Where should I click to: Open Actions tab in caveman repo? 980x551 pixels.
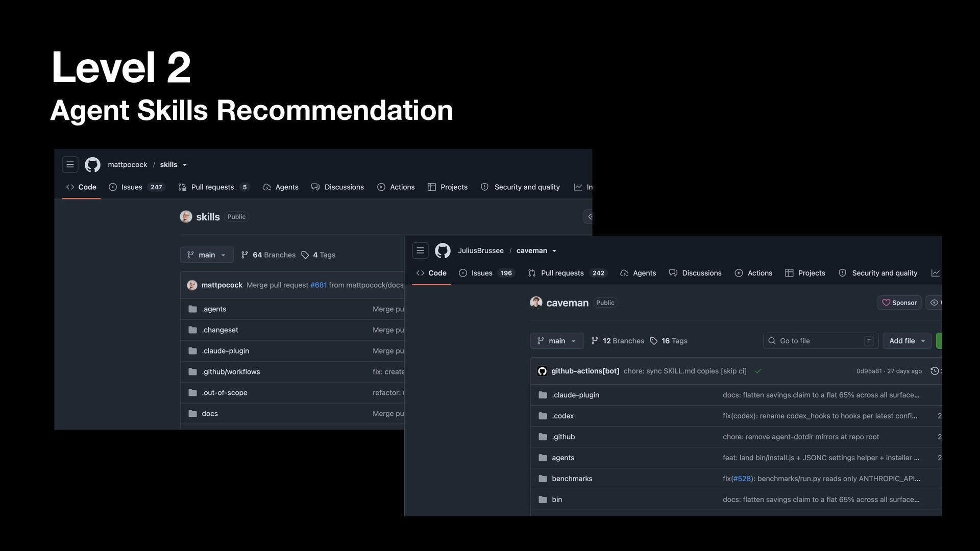click(x=753, y=273)
